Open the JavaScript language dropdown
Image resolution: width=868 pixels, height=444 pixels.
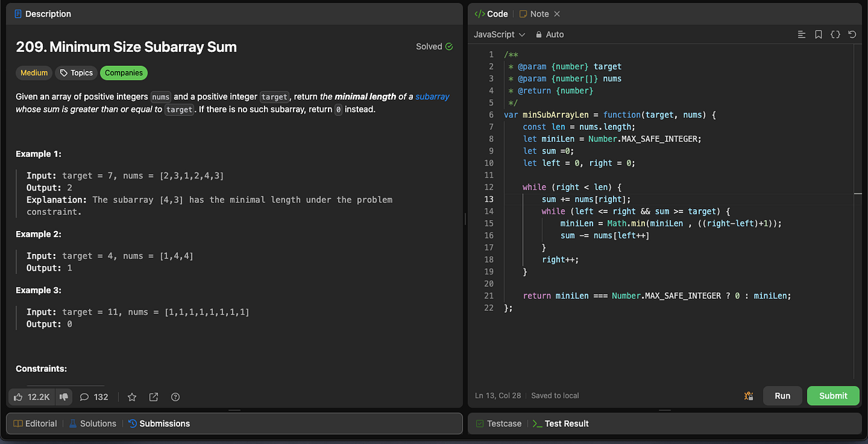(x=499, y=34)
